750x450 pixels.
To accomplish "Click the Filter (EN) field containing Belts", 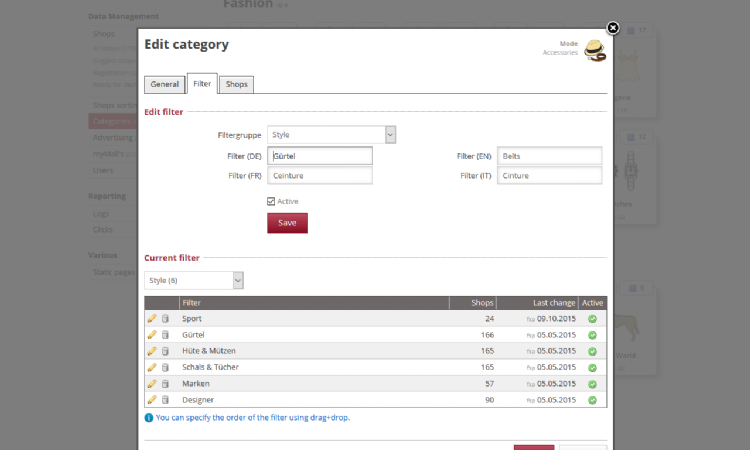I will (549, 156).
